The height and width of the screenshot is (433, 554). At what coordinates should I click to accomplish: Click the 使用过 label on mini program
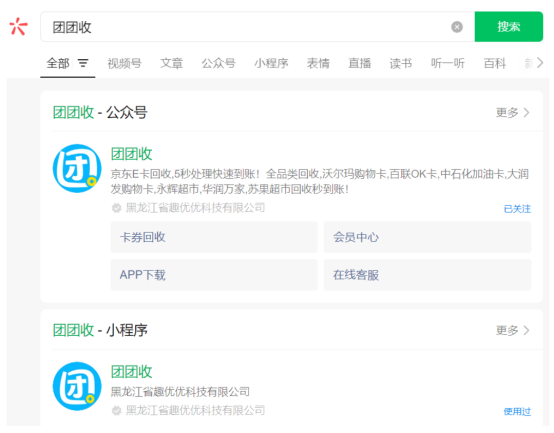tap(517, 411)
